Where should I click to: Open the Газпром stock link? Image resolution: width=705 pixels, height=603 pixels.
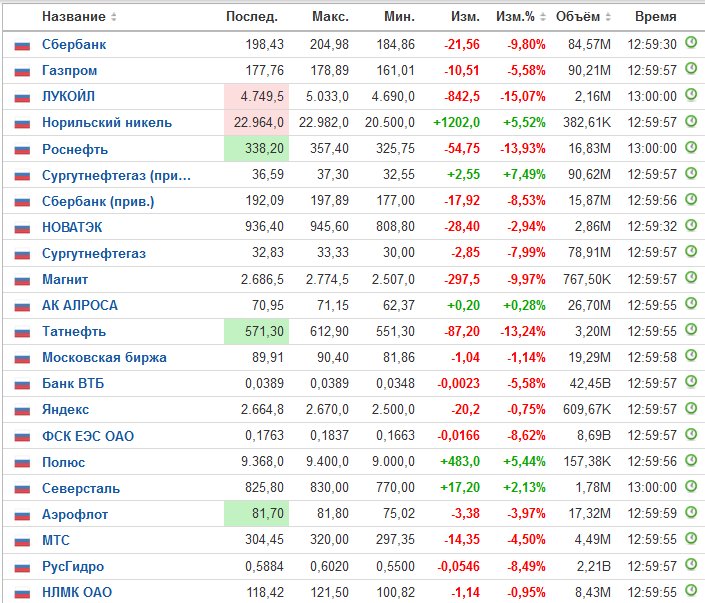pyautogui.click(x=70, y=71)
